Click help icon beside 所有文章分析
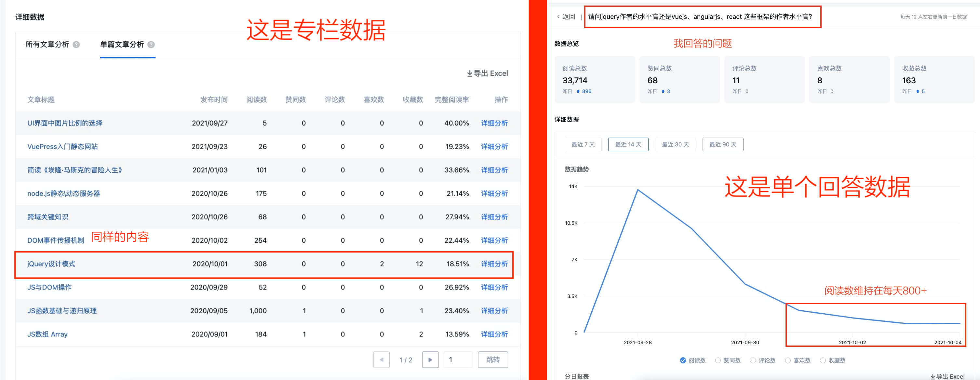Viewport: 980px width, 380px height. 76,45
